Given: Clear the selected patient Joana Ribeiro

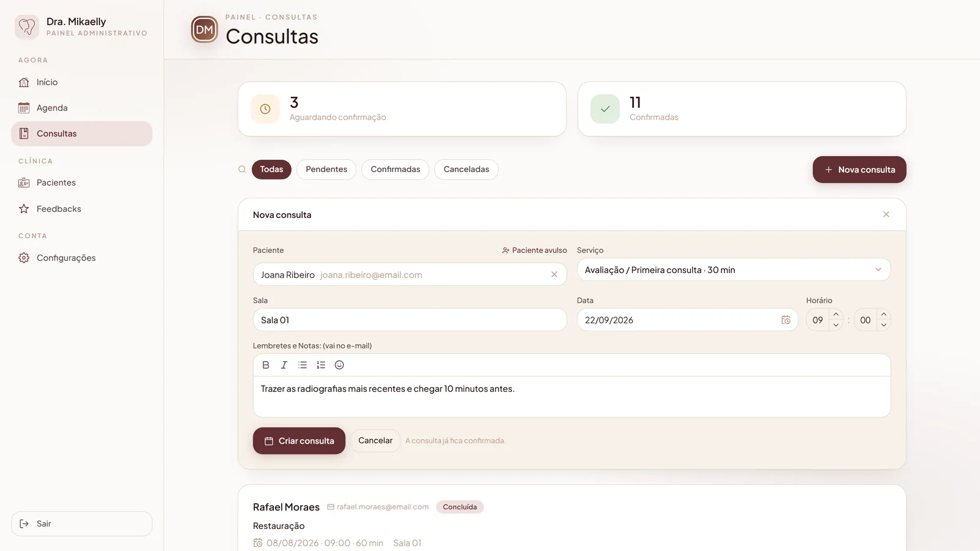Looking at the screenshot, I should (554, 274).
